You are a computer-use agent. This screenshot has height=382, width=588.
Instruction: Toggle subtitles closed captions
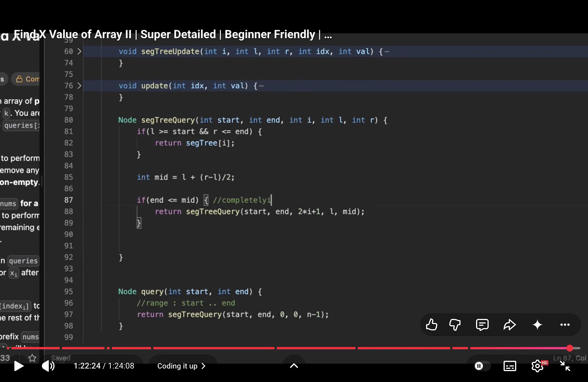click(x=510, y=366)
